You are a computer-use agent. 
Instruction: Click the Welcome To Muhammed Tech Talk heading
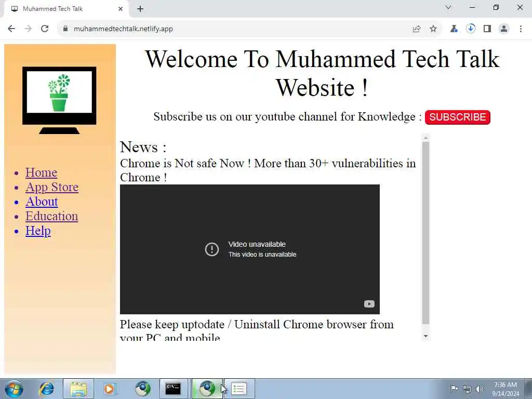click(x=322, y=73)
